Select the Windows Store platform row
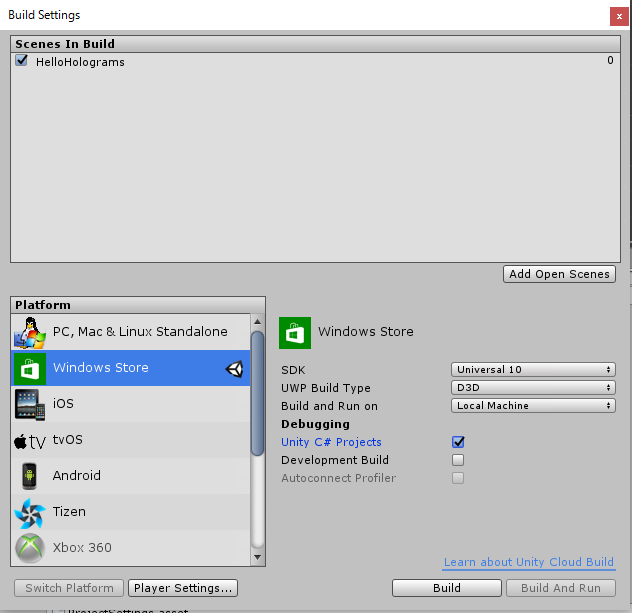Viewport: 632px width, 613px height. coord(131,368)
